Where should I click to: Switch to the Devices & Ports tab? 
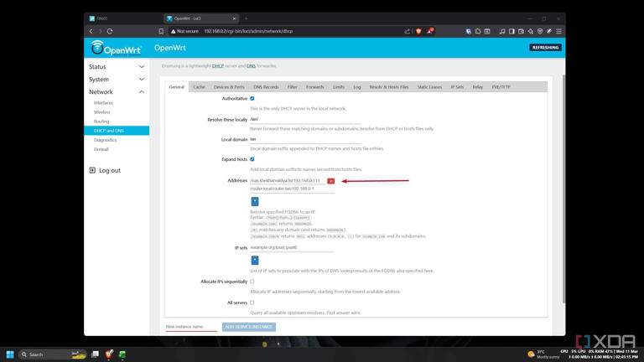pos(229,87)
